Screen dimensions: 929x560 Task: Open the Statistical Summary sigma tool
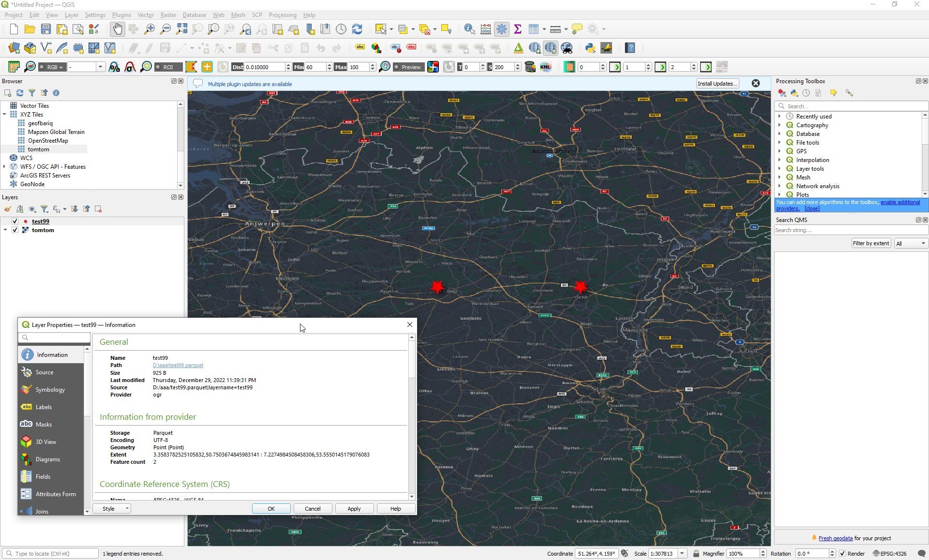coord(518,29)
